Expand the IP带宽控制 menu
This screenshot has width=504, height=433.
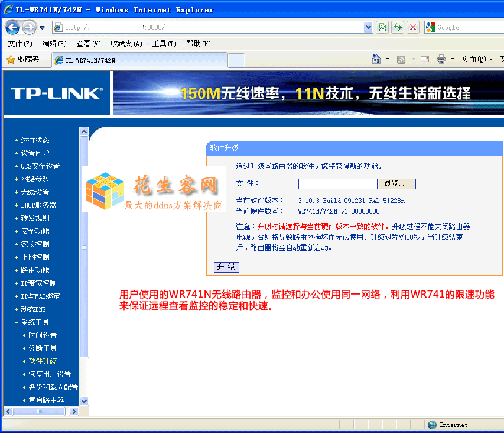(38, 283)
